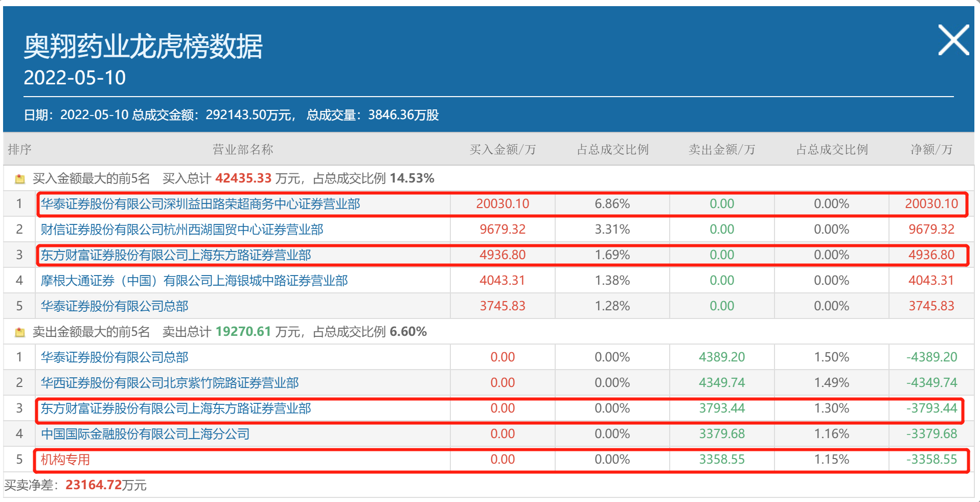The height and width of the screenshot is (502, 980).
Task: Click the sell total 19270.61 figure
Action: point(243,332)
